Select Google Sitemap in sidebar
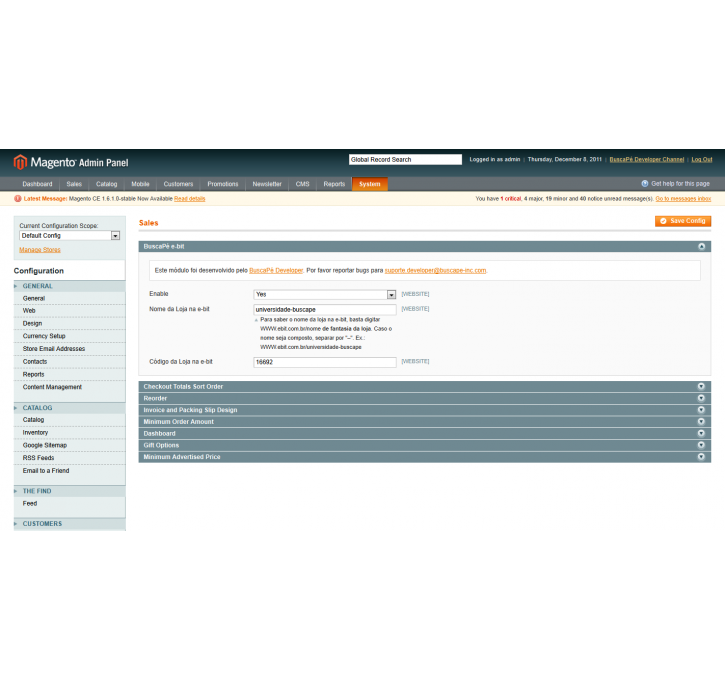Screen dimensions: 725x680 [45, 445]
